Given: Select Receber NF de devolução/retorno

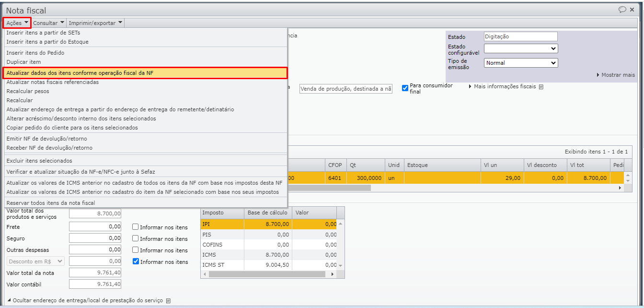Looking at the screenshot, I should 146,148.
